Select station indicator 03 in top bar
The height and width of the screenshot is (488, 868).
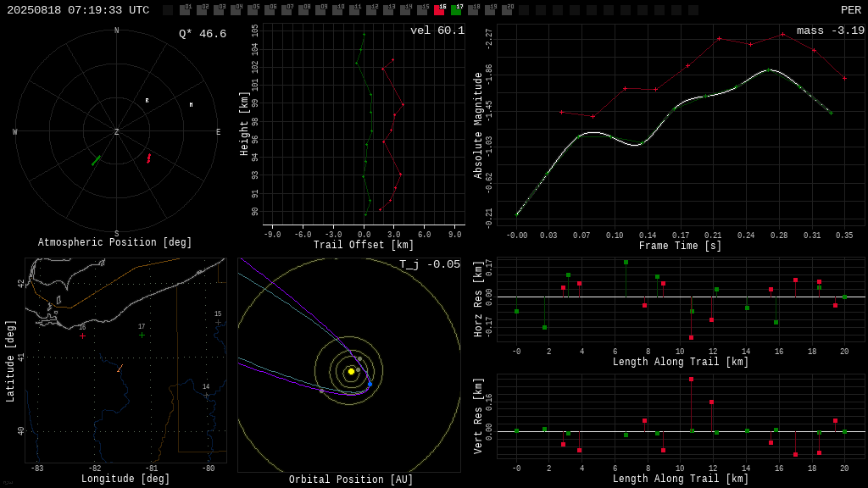[x=219, y=9]
